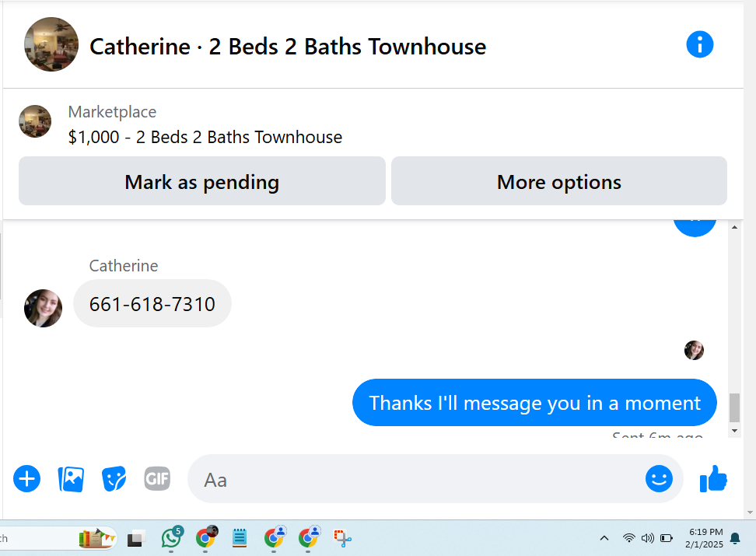Click Catherine's profile picture beside phone number

tap(43, 308)
